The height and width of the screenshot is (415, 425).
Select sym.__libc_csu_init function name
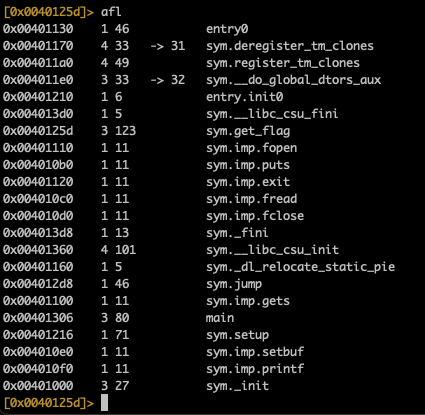[x=272, y=250]
